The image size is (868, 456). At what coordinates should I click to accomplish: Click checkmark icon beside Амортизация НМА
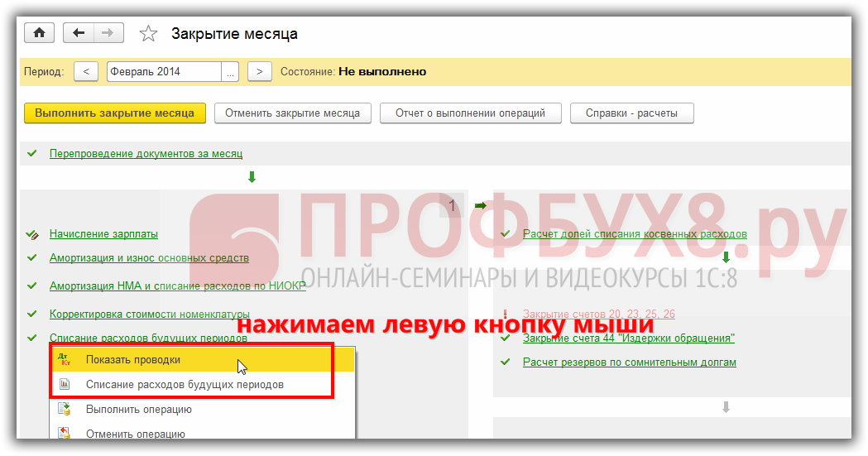click(32, 286)
